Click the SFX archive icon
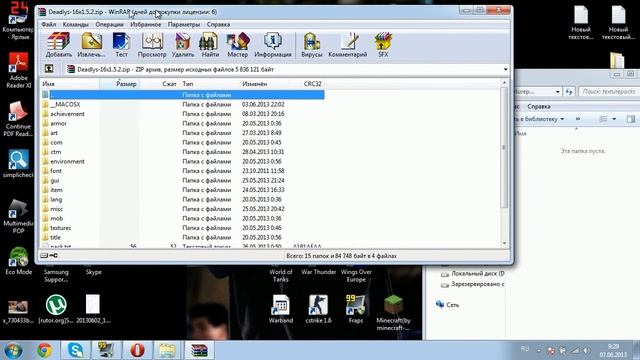The height and width of the screenshot is (360, 640). coord(383,44)
